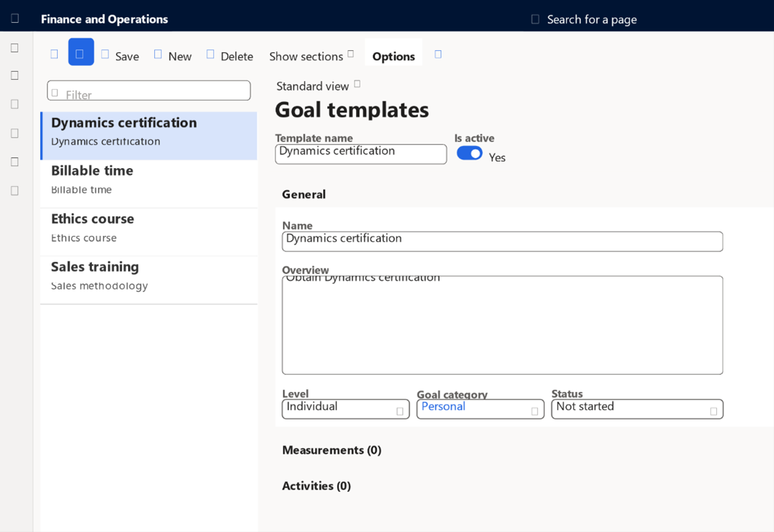The height and width of the screenshot is (532, 774).
Task: Open Modules list in the sidebar
Action: click(15, 190)
